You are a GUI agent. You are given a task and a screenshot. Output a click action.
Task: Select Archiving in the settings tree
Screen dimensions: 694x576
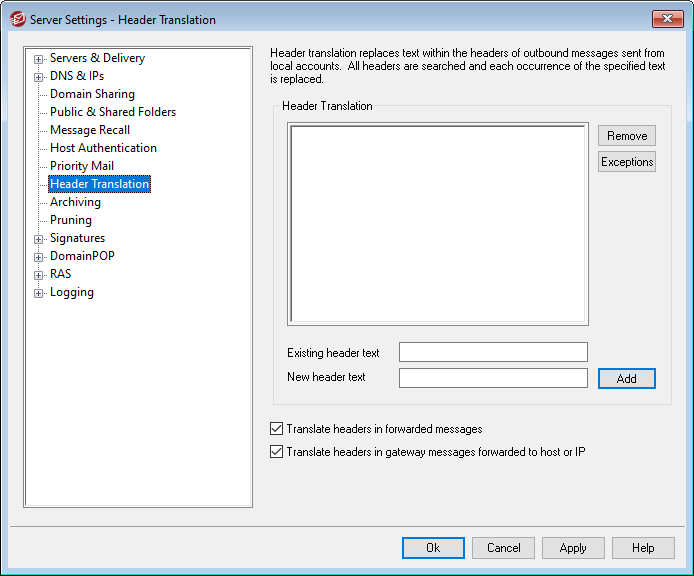click(x=75, y=202)
